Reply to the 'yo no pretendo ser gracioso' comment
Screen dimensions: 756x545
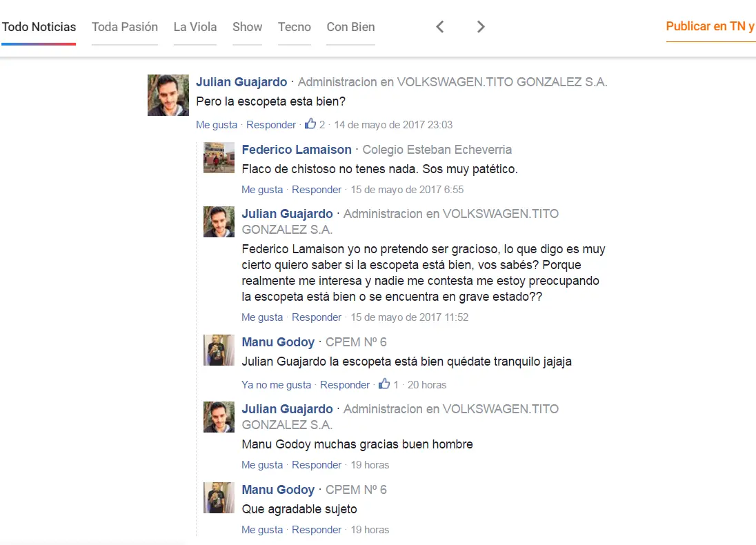(x=317, y=317)
